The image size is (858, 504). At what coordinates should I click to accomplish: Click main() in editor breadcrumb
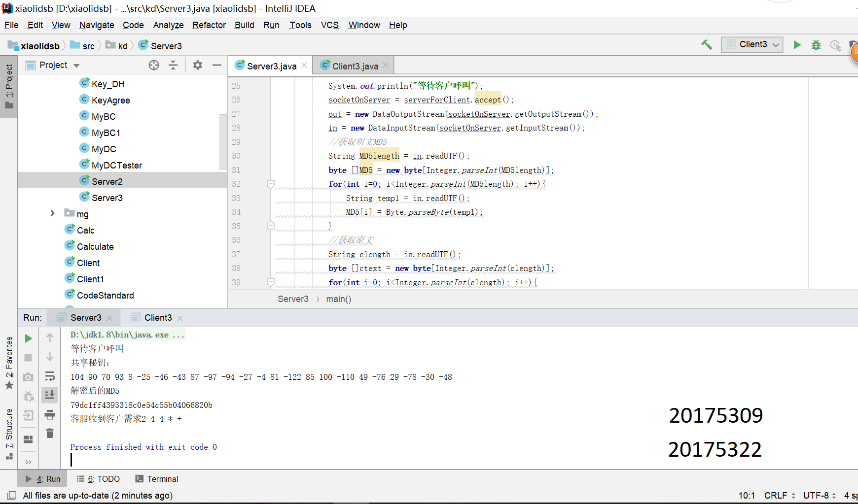coord(339,299)
